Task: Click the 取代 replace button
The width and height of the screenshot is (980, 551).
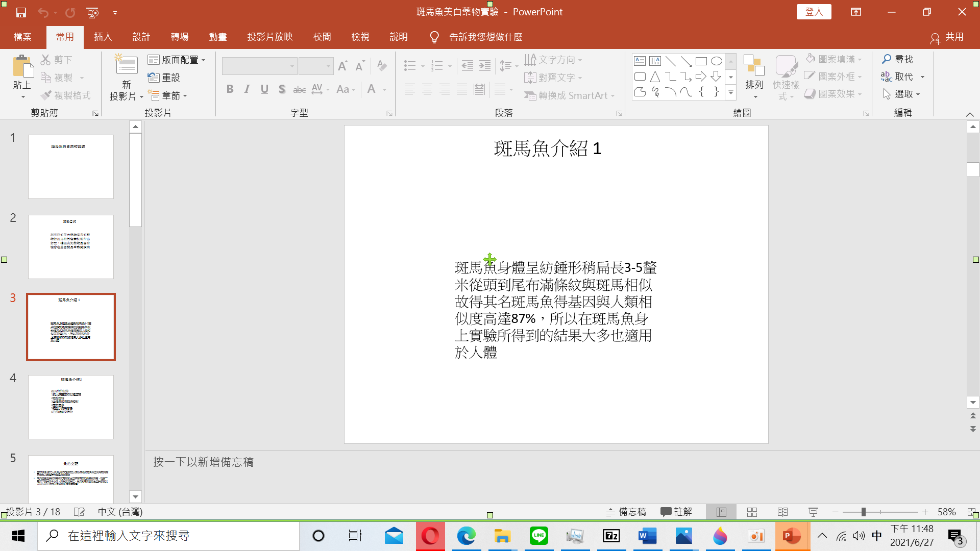Action: pos(902,77)
